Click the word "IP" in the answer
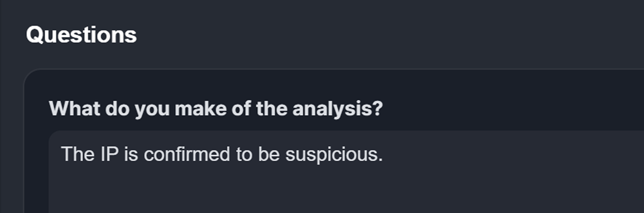 click(x=109, y=155)
